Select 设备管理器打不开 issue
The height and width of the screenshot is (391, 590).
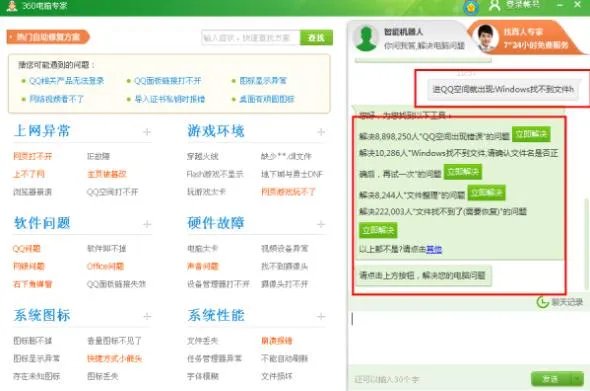[x=218, y=284]
